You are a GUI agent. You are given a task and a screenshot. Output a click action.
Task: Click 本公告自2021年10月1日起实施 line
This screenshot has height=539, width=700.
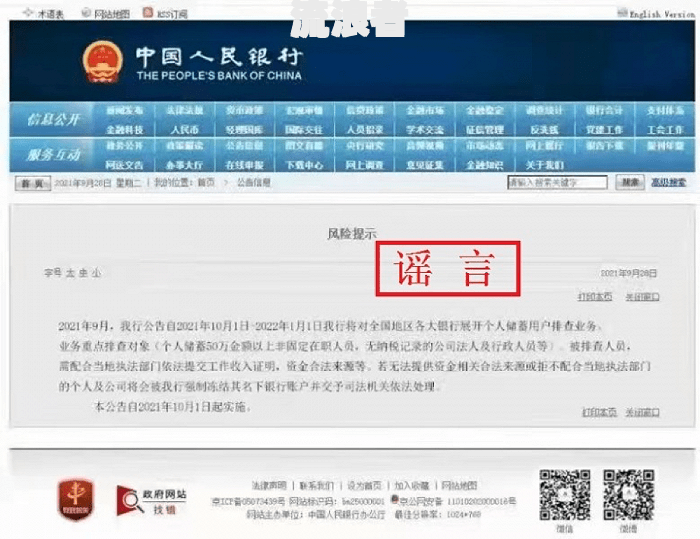(x=172, y=407)
